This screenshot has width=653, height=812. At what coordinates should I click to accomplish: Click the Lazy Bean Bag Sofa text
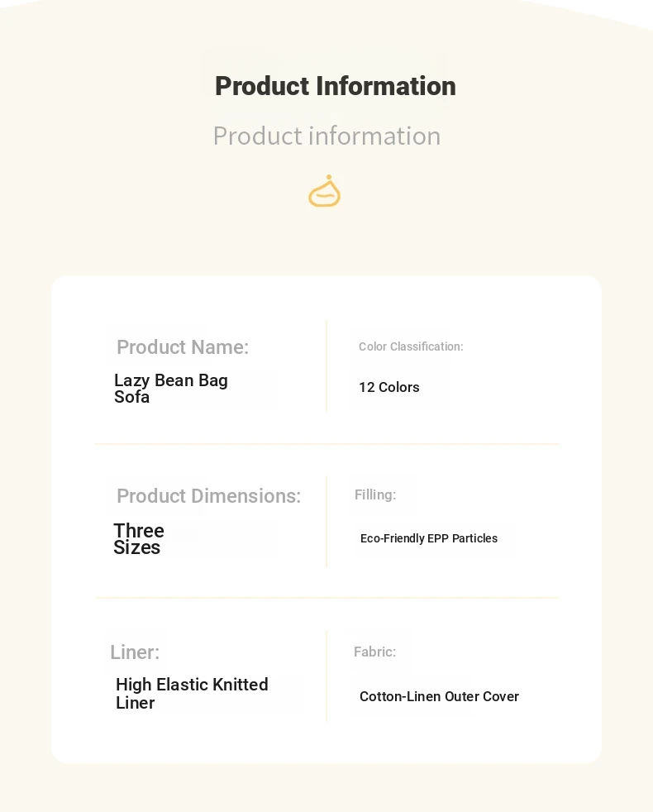coord(170,389)
